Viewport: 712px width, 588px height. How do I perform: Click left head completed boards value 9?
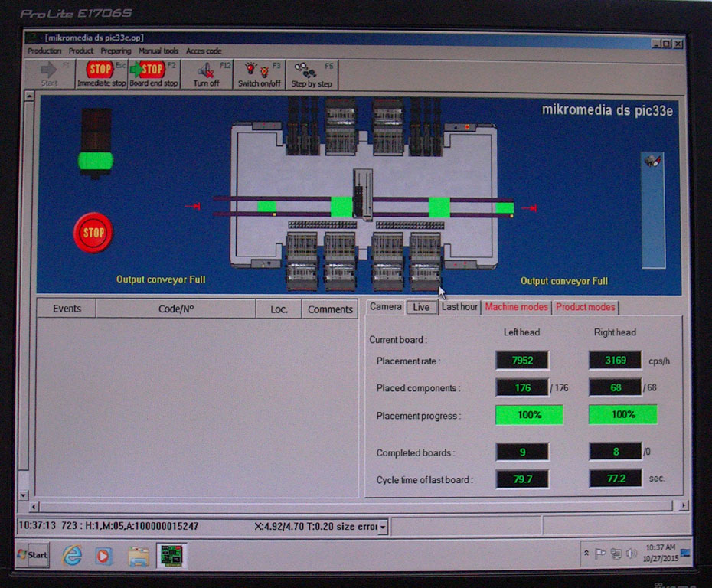coord(522,452)
